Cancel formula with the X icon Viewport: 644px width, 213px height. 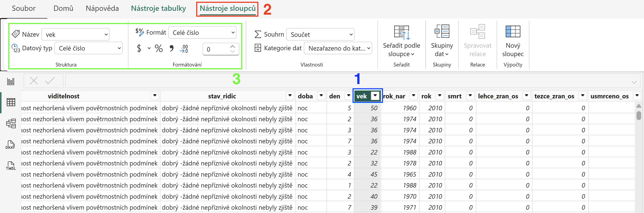point(34,81)
